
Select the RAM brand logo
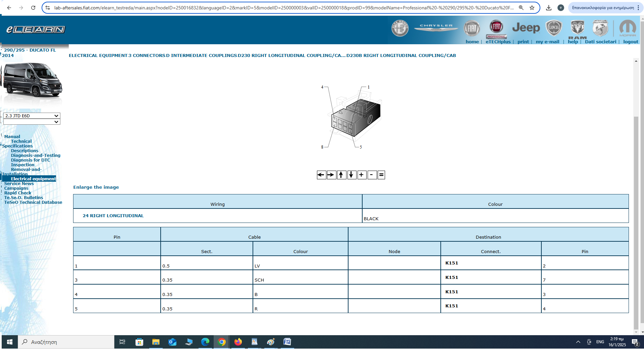tap(577, 29)
